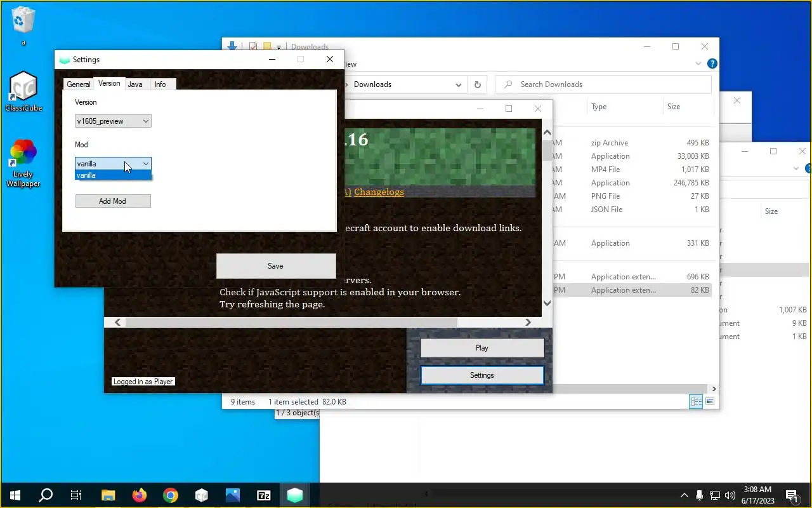The height and width of the screenshot is (508, 812).
Task: Open the Recycle Bin desktop icon
Action: (23, 25)
